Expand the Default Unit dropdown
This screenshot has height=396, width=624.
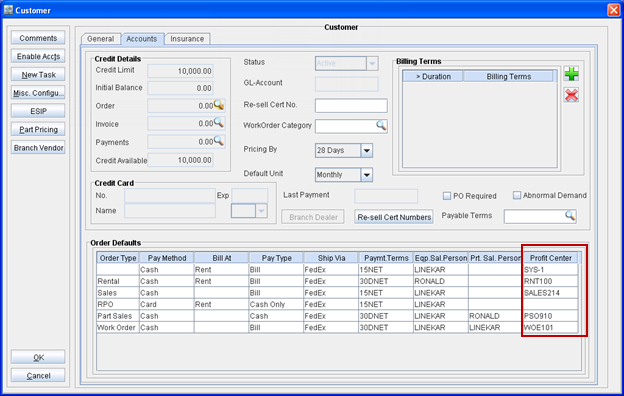[x=367, y=175]
